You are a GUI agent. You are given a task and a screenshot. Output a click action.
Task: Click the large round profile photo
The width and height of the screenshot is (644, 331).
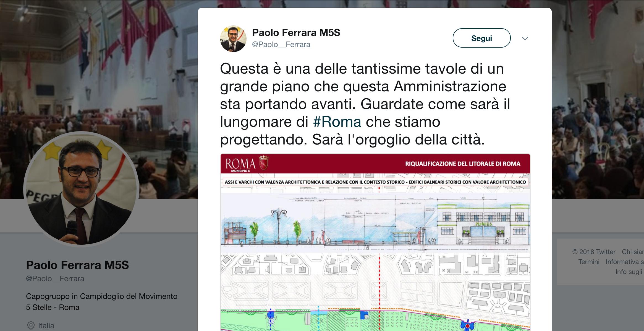pos(81,189)
